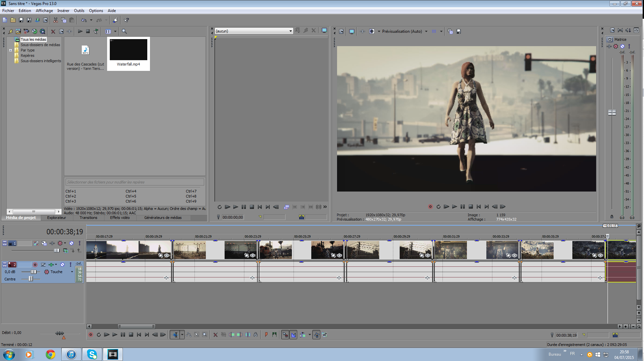Image resolution: width=644 pixels, height=361 pixels.
Task: Open the Prévisualisation (Auto) quality dropdown
Action: [x=426, y=31]
